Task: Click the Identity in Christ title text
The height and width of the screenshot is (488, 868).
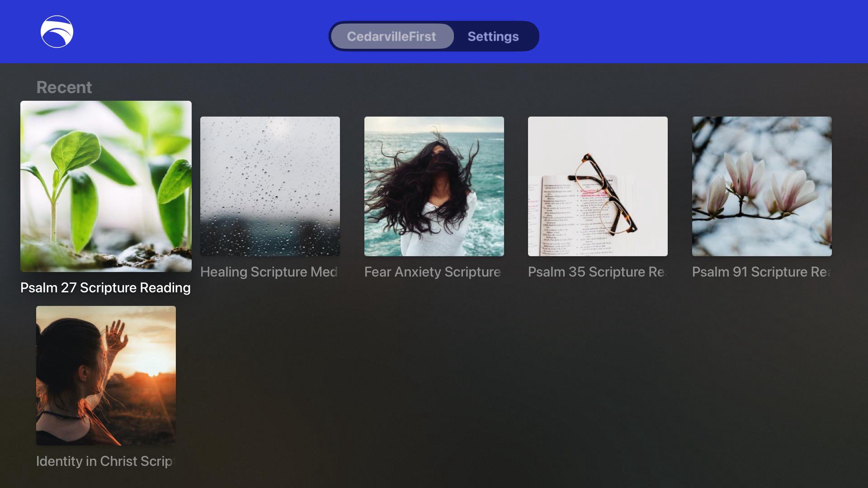Action: pyautogui.click(x=105, y=461)
